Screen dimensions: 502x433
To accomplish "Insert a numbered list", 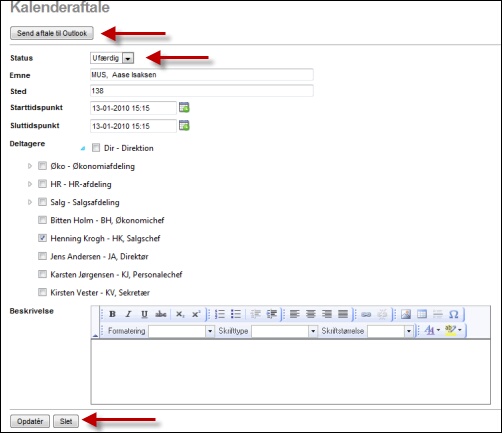I will (220, 314).
